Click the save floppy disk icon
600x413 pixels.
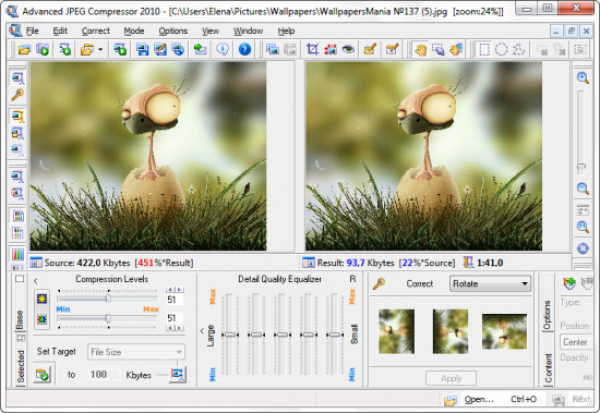142,49
